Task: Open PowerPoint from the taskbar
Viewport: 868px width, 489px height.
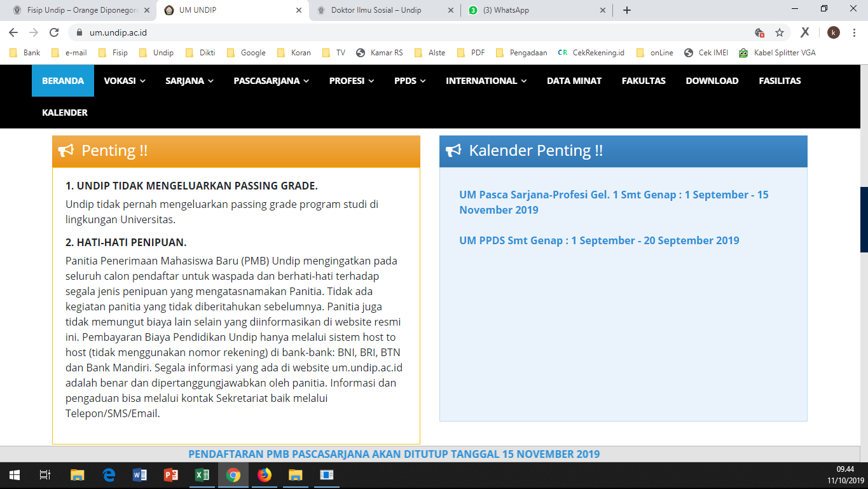Action: click(x=171, y=475)
